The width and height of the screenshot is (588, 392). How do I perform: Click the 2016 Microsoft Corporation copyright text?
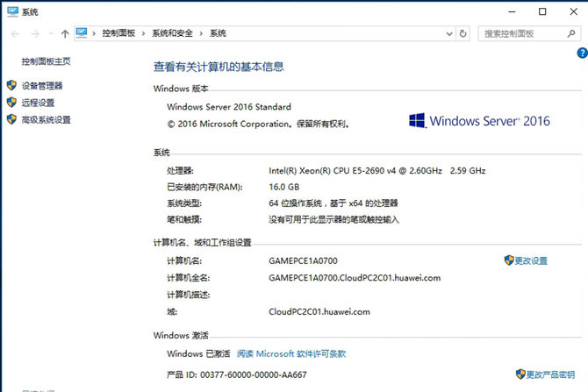point(258,124)
